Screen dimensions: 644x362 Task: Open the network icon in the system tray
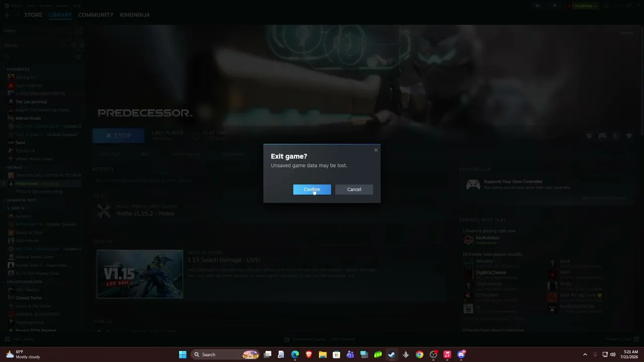coord(605,354)
